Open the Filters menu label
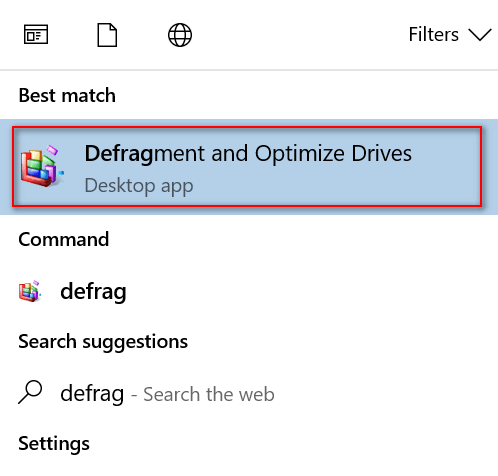The image size is (498, 476). point(433,34)
